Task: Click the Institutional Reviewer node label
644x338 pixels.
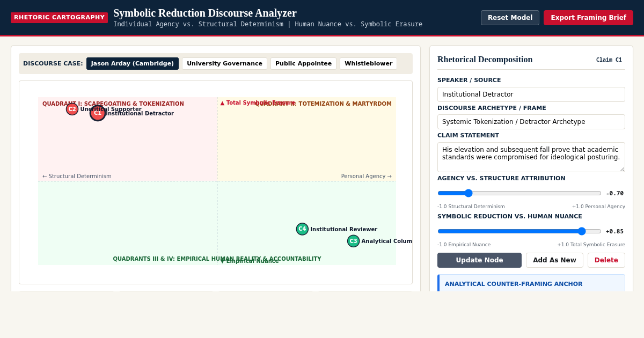Action: [344, 230]
